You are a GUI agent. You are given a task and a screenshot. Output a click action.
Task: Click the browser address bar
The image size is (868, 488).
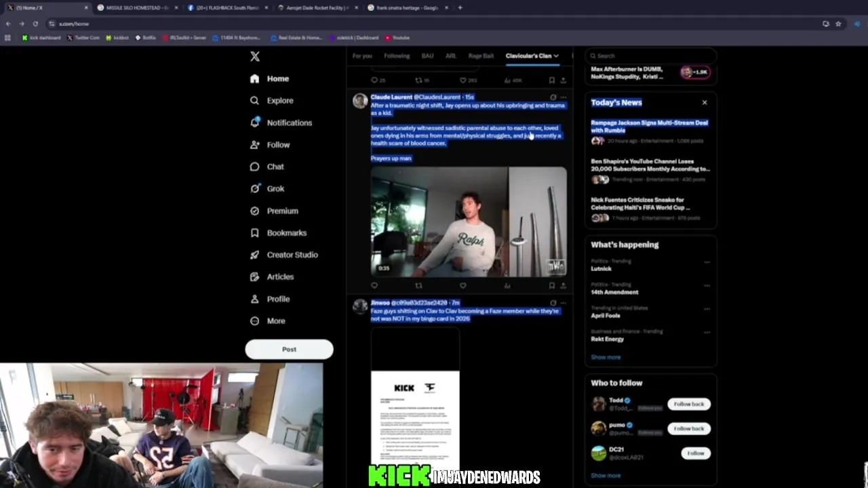coord(434,24)
